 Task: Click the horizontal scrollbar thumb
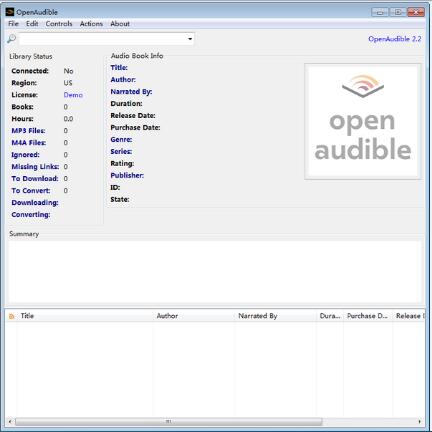coord(169,422)
